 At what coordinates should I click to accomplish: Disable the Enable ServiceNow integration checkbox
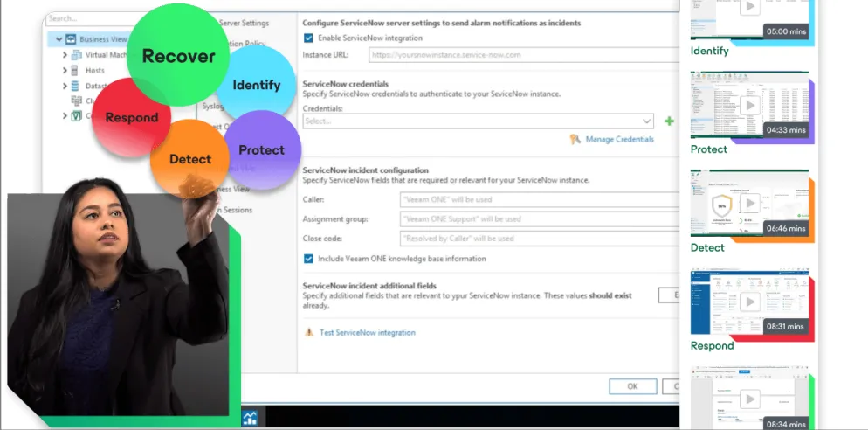tap(309, 38)
